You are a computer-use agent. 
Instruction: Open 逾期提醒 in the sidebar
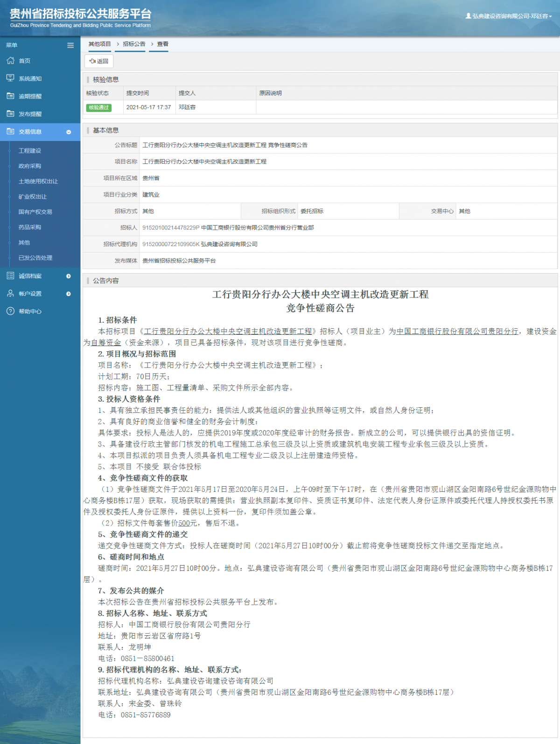(30, 96)
